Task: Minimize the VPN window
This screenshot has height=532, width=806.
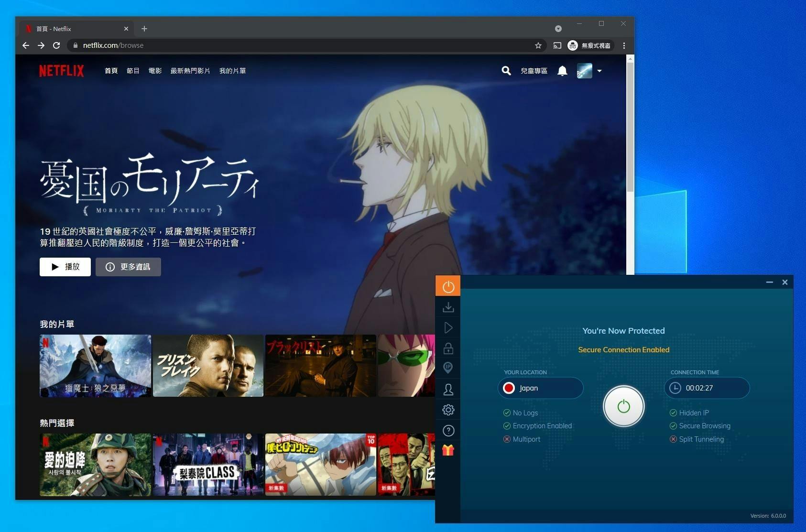Action: (x=770, y=282)
